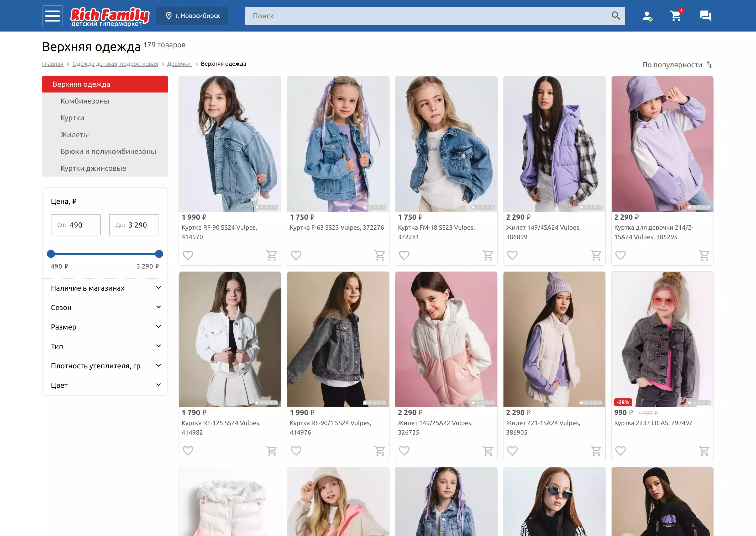
Task: Expand the Цвет filter
Action: point(105,385)
